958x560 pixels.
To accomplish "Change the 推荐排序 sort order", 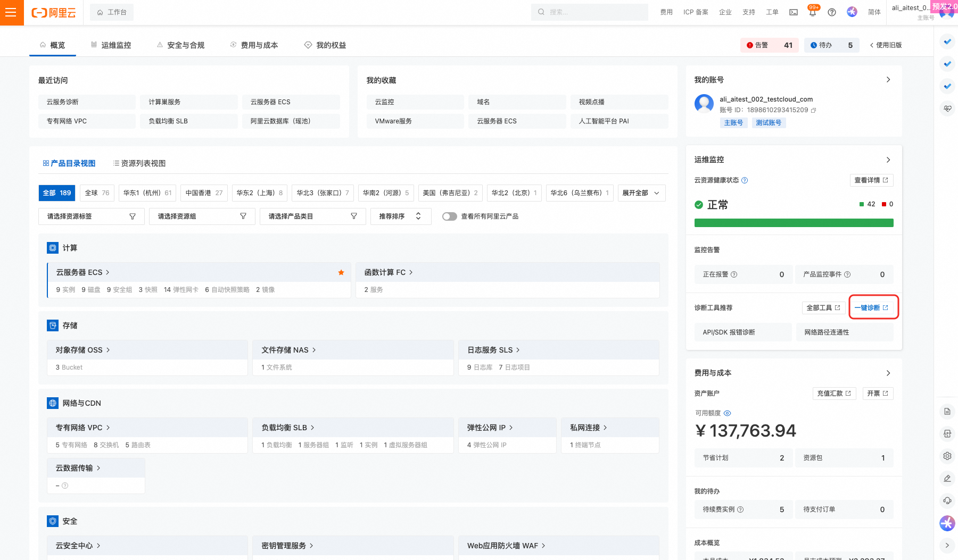I will pos(401,216).
